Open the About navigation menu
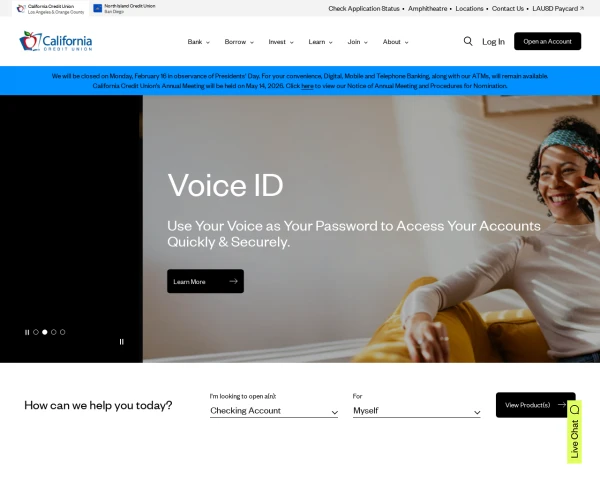600x480 pixels. (x=395, y=42)
